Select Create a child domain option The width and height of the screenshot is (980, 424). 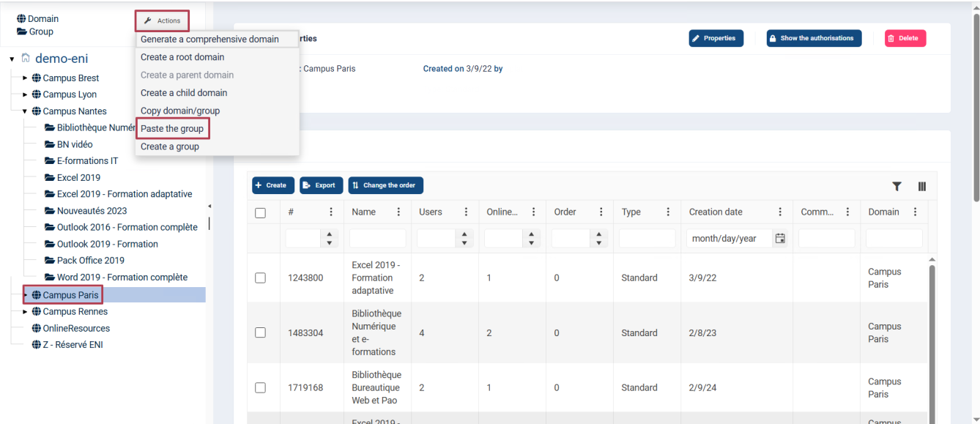[x=184, y=93]
